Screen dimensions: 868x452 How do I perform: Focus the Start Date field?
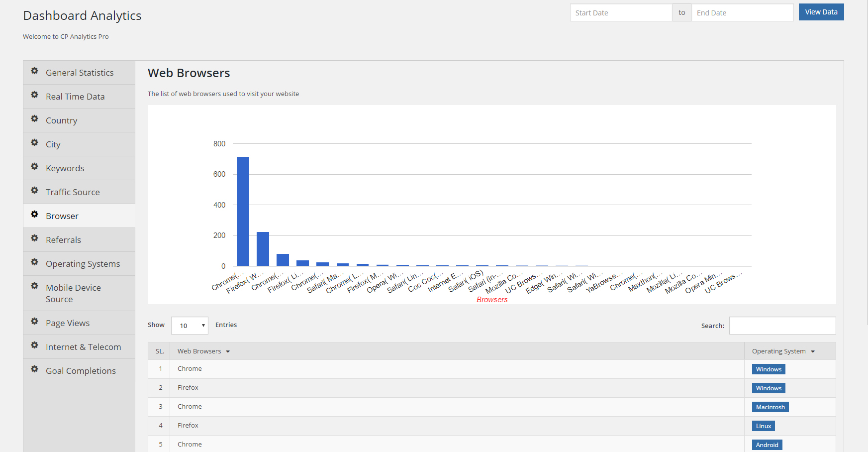621,12
